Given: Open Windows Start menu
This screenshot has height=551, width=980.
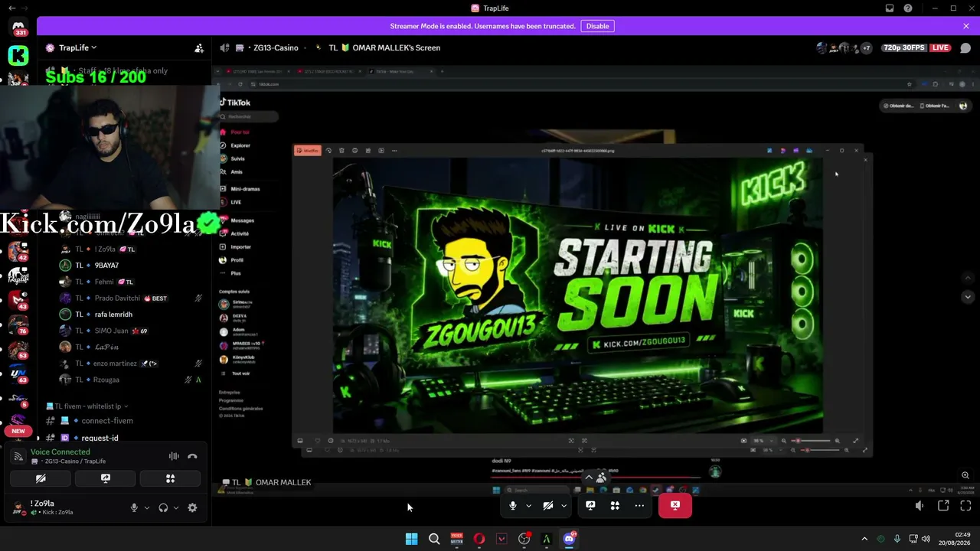Looking at the screenshot, I should click(411, 539).
